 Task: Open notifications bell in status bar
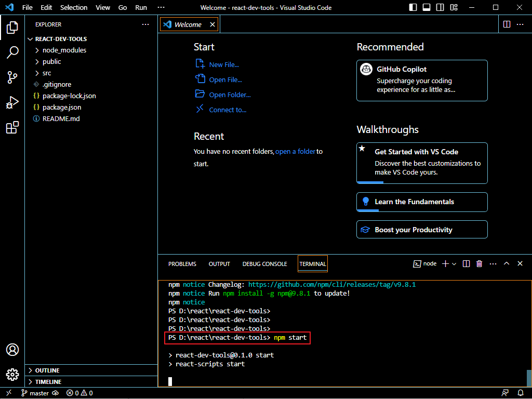pos(521,393)
